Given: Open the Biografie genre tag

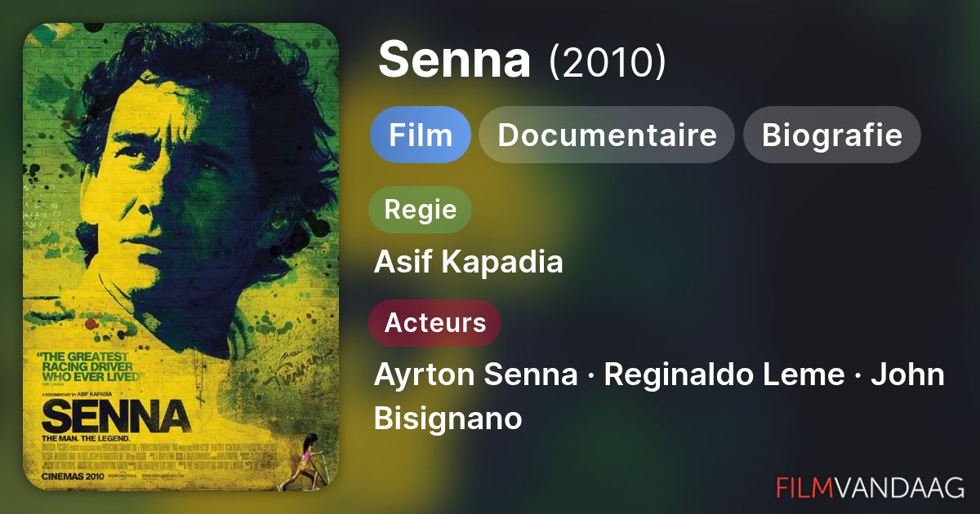Looking at the screenshot, I should [x=831, y=135].
